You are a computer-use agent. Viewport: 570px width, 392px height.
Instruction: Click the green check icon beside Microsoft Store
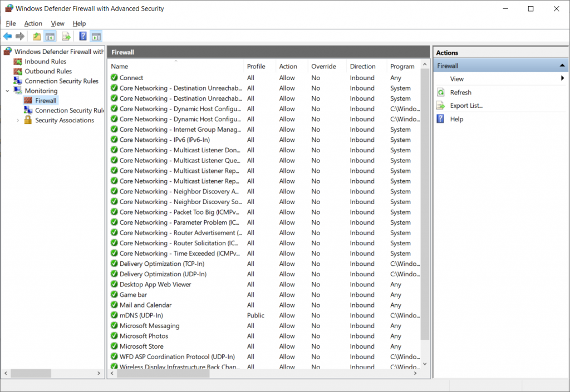(114, 346)
